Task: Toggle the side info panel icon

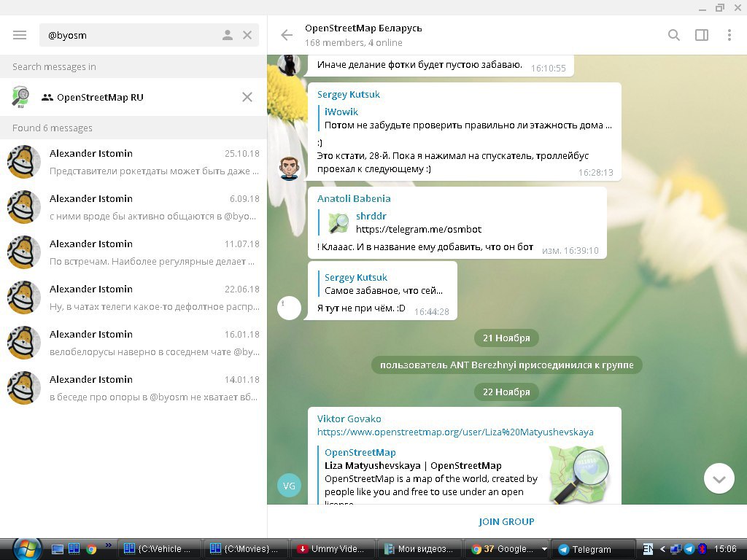Action: coord(702,35)
